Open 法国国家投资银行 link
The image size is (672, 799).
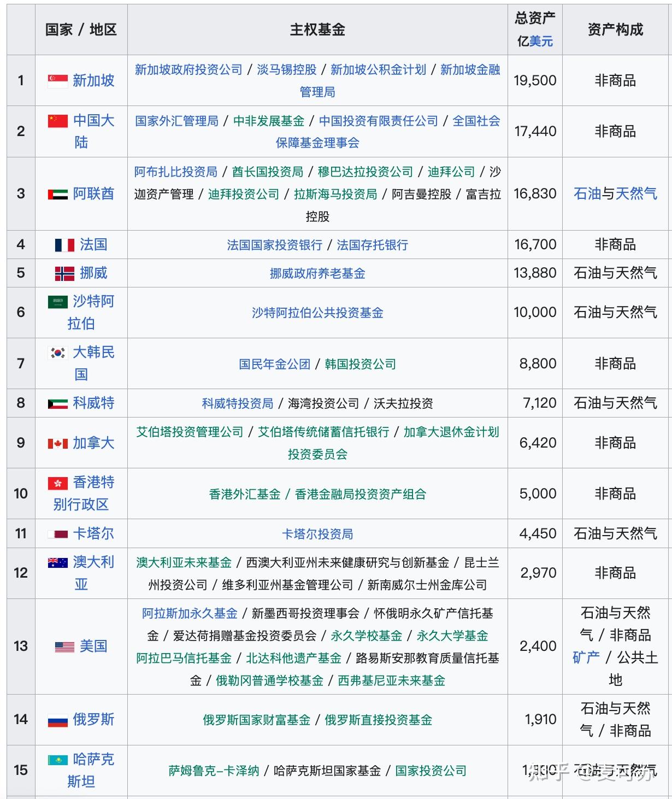pos(274,245)
